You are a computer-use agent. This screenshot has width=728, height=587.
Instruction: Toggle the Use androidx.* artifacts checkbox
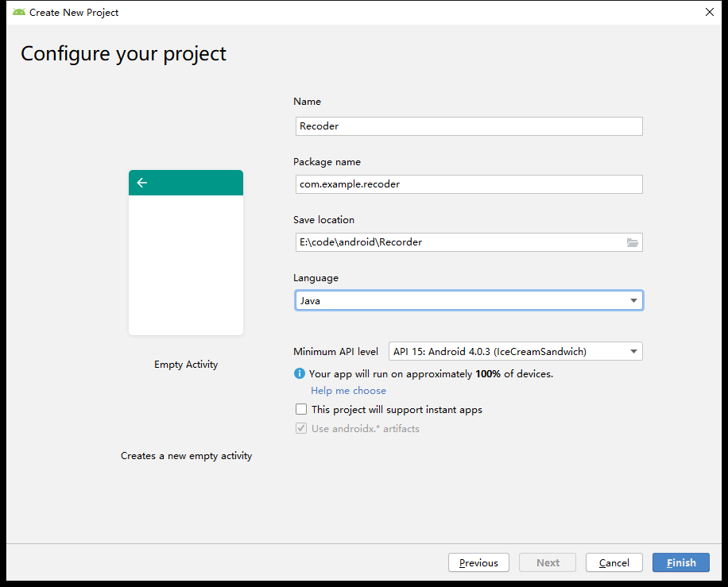(301, 428)
